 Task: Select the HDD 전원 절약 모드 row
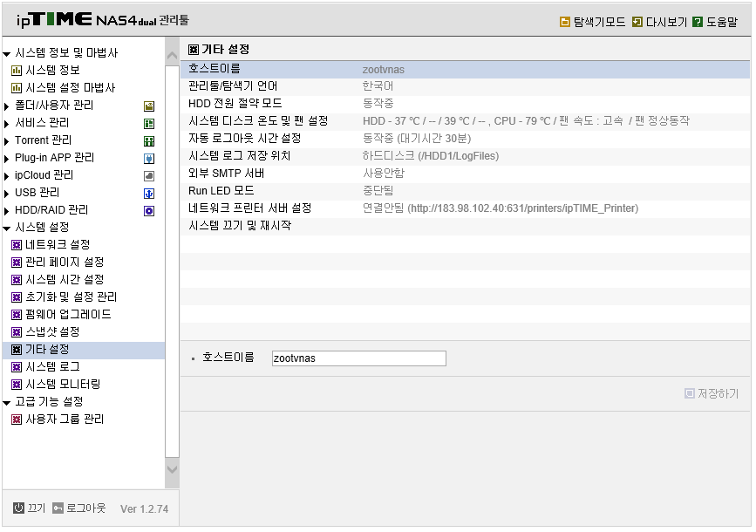pos(466,103)
